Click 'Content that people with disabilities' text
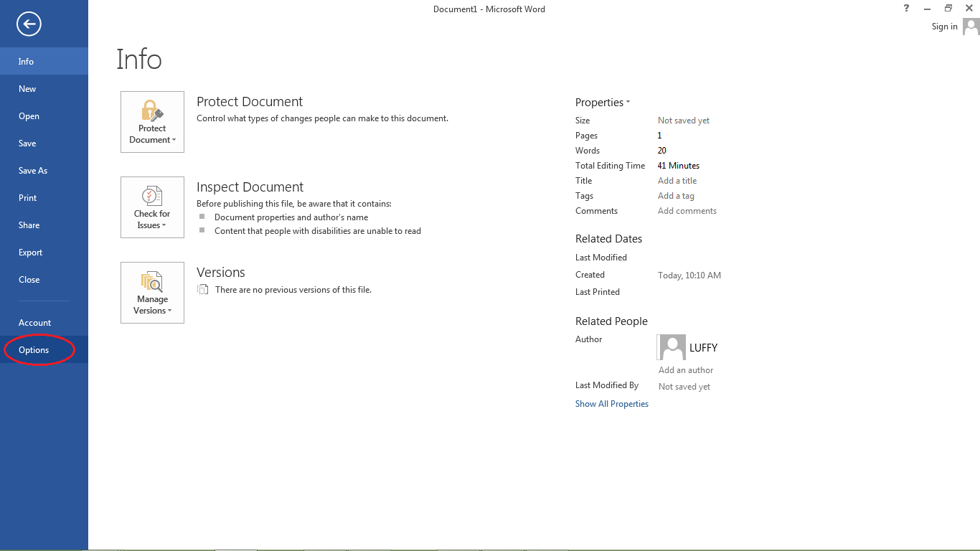980x551 pixels. tap(318, 231)
